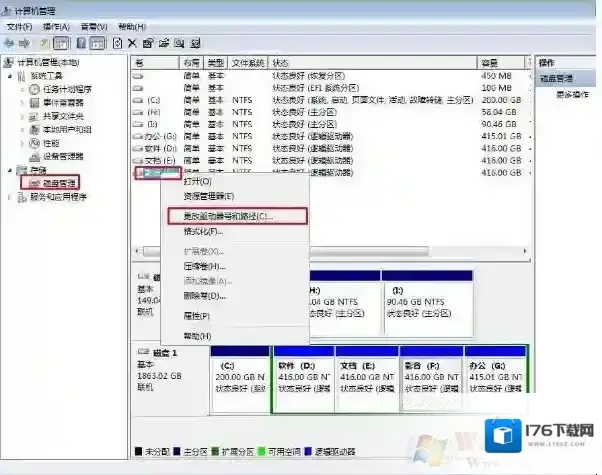This screenshot has width=602, height=475.
Task: Select the 事件查看器 log icon
Action: click(x=35, y=103)
